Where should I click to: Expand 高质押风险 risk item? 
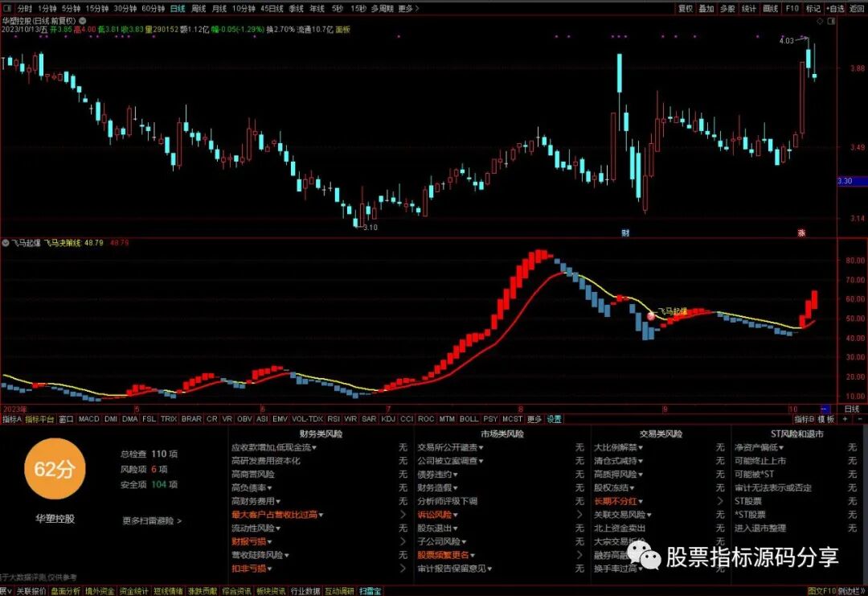(x=618, y=474)
